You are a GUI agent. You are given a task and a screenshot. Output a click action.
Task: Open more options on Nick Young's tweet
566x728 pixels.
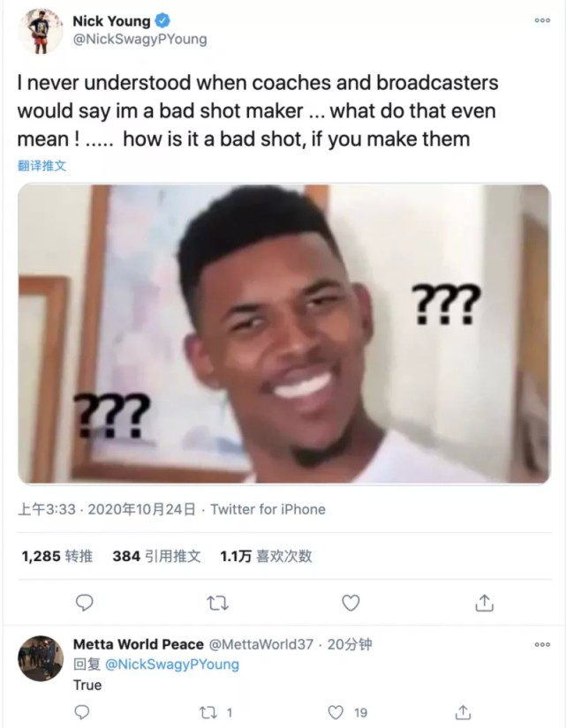tap(542, 21)
